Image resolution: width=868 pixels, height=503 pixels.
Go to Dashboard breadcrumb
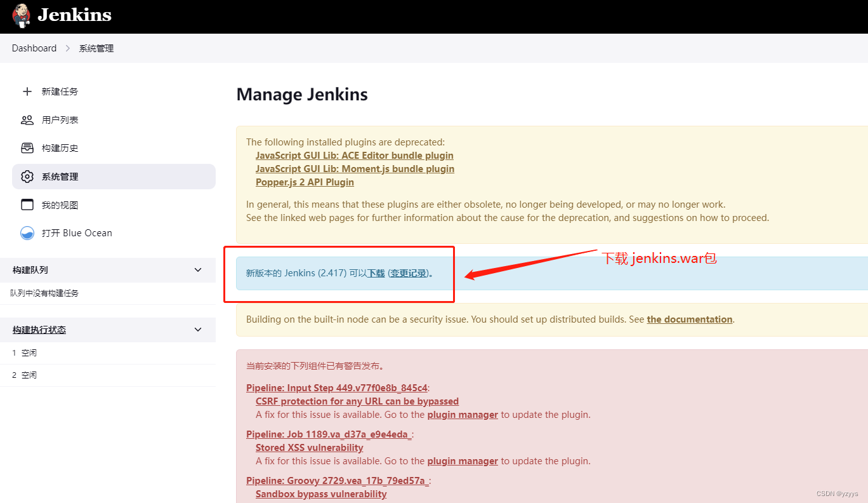tap(34, 48)
